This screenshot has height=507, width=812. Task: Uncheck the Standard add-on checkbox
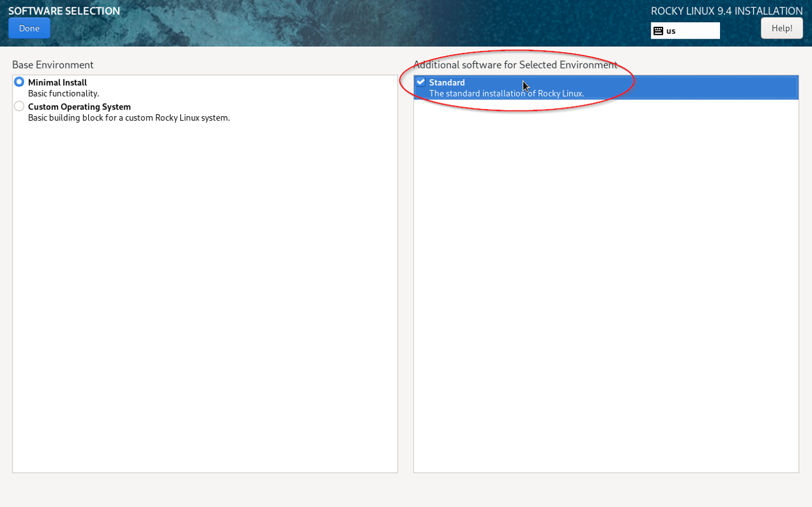pyautogui.click(x=421, y=82)
